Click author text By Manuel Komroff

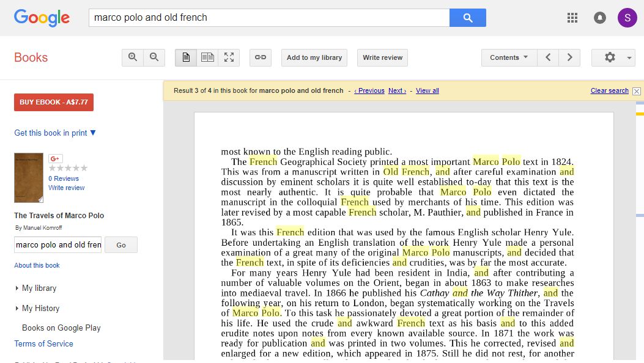click(x=39, y=228)
